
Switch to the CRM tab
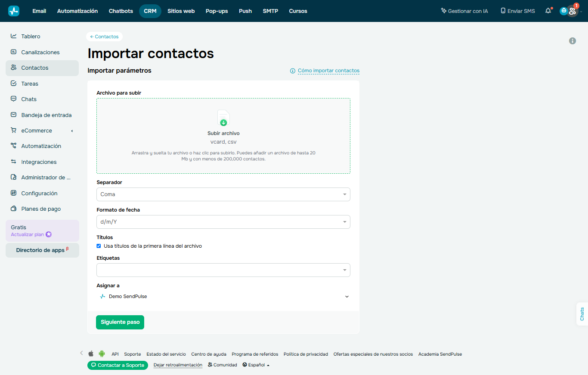[150, 11]
